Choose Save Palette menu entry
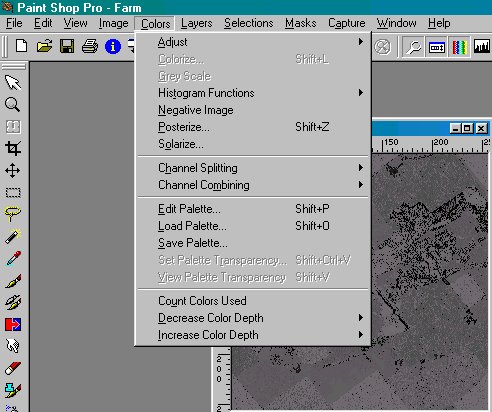This screenshot has width=492, height=412. pos(253,243)
